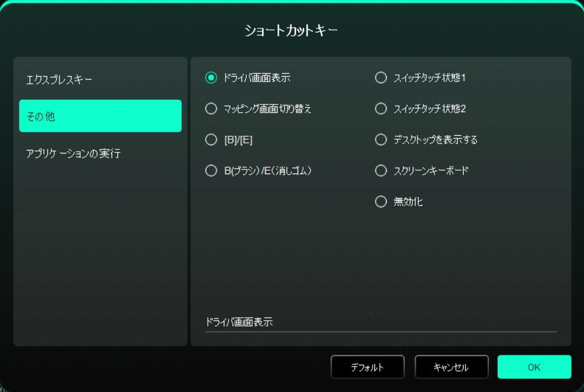
Task: Select the [B]/[E] radio option
Action: 211,140
